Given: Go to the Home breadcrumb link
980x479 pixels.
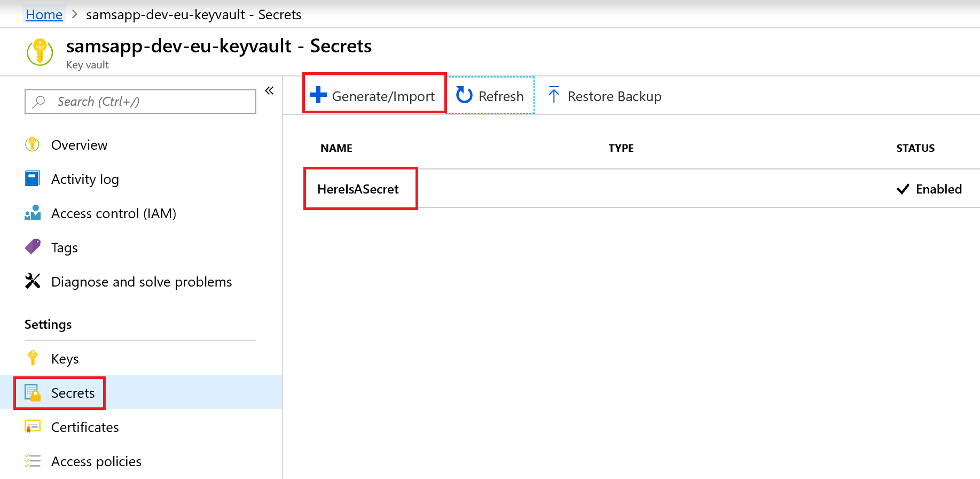Looking at the screenshot, I should (x=44, y=14).
